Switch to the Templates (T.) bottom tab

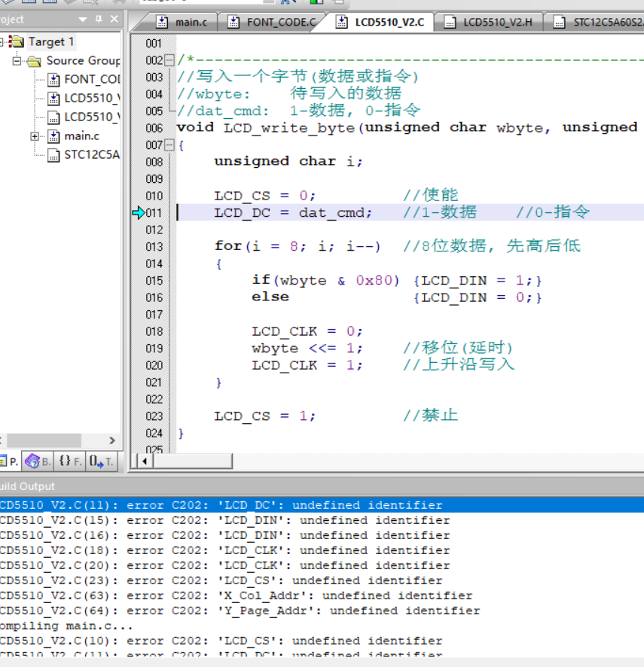101,461
